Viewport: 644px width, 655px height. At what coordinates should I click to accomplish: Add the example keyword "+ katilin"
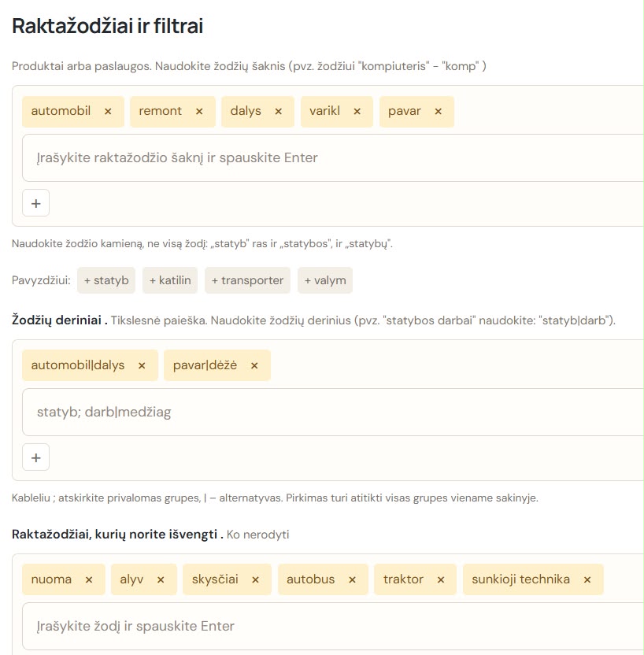click(x=170, y=280)
